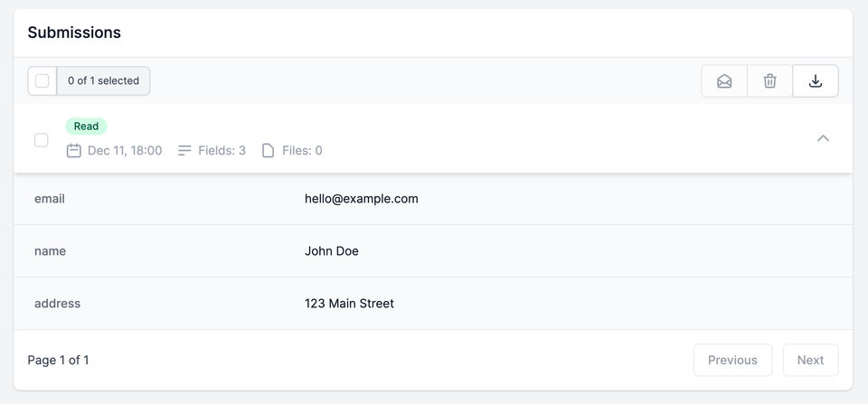The height and width of the screenshot is (404, 868).
Task: Click the file document icon
Action: point(268,151)
